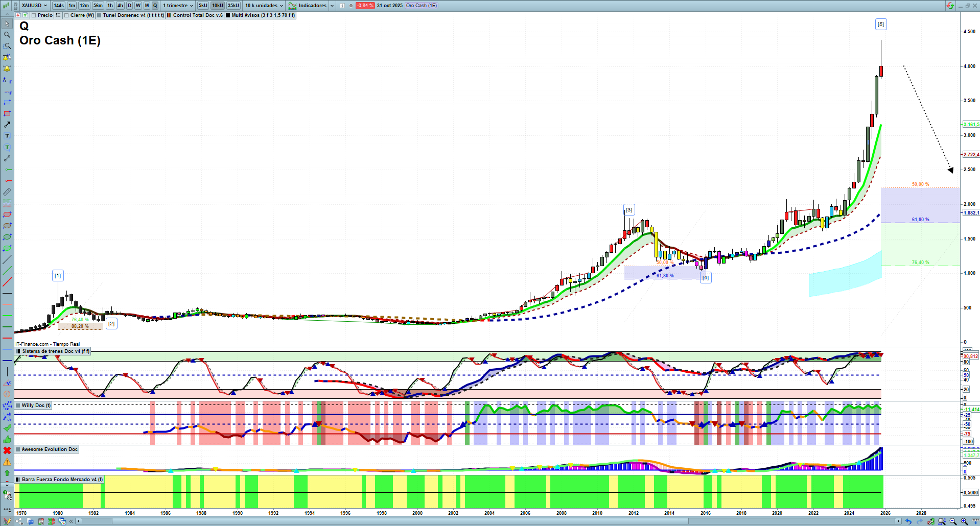Select the alert bell tool
The height and width of the screenshot is (526, 980).
[7, 68]
